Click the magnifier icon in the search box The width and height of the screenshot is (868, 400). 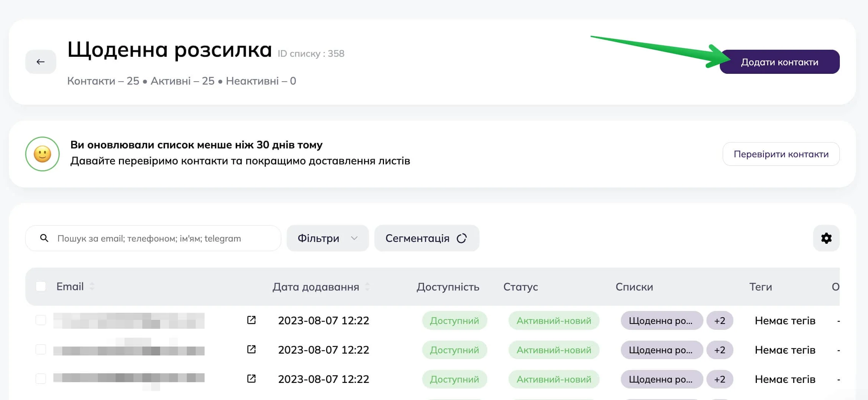[x=44, y=238]
